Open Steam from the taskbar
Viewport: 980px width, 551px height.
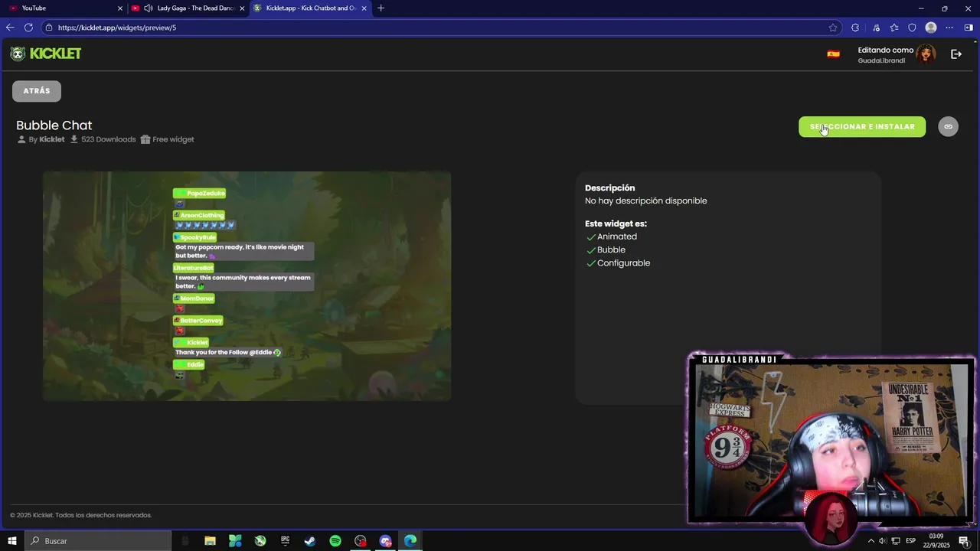[310, 541]
